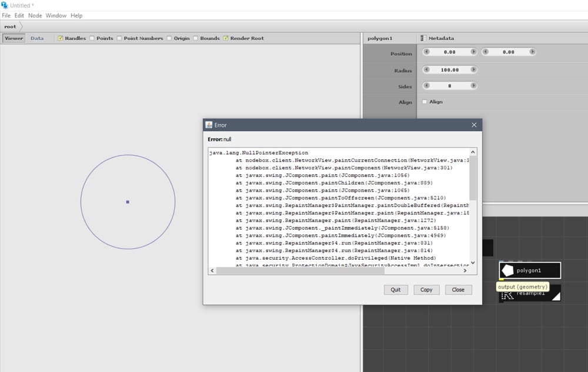Increase the Sides value with the right arrow

473,85
